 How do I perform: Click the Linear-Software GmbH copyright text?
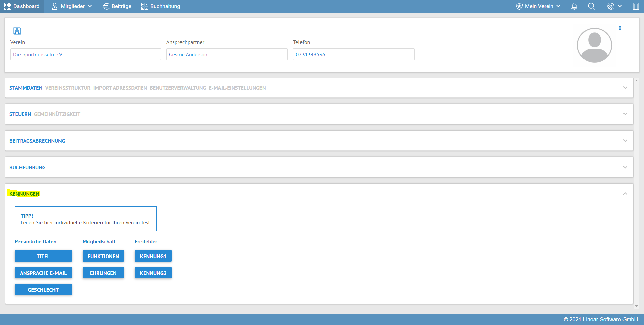(x=601, y=320)
